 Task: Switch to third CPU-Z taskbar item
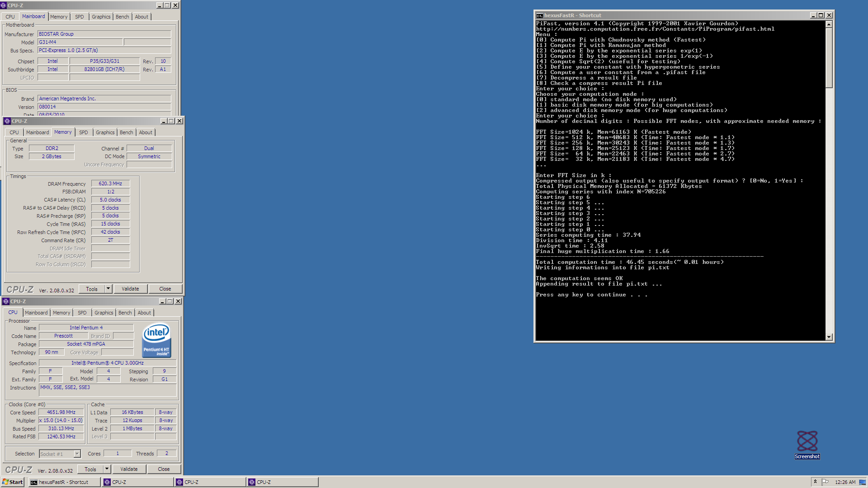[282, 482]
